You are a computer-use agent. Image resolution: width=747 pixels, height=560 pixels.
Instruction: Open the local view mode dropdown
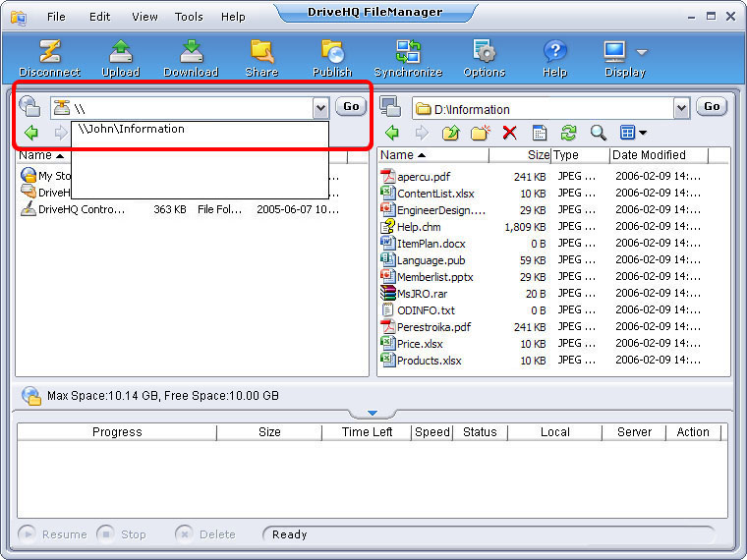coord(633,133)
